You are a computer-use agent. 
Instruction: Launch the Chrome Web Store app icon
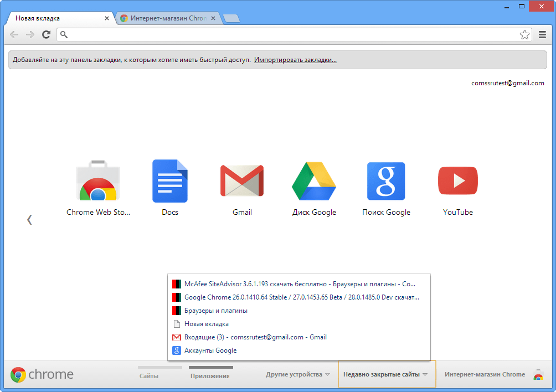(x=98, y=180)
